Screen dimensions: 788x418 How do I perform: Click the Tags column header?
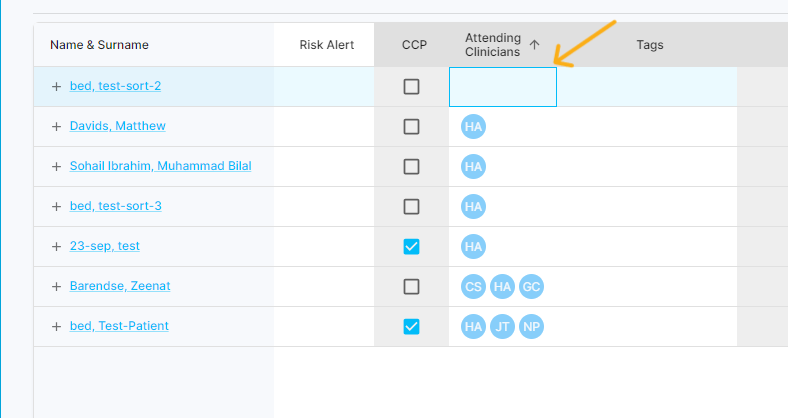[x=649, y=45]
